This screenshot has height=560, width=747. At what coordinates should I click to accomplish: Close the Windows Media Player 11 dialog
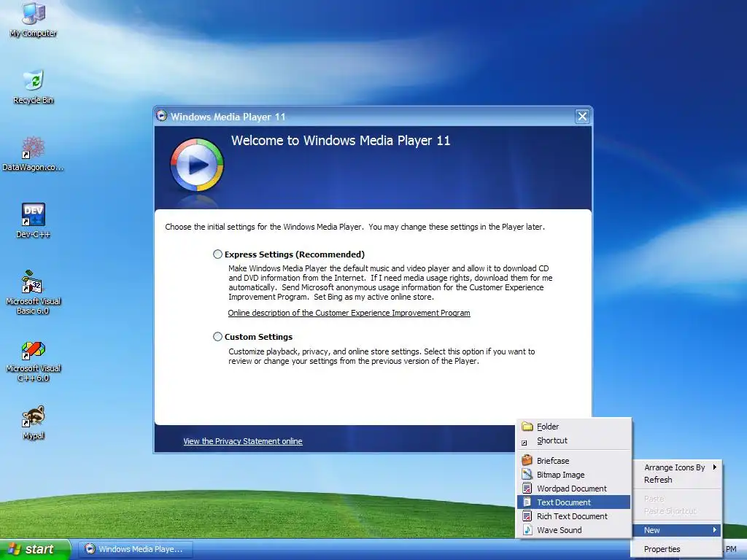click(582, 116)
